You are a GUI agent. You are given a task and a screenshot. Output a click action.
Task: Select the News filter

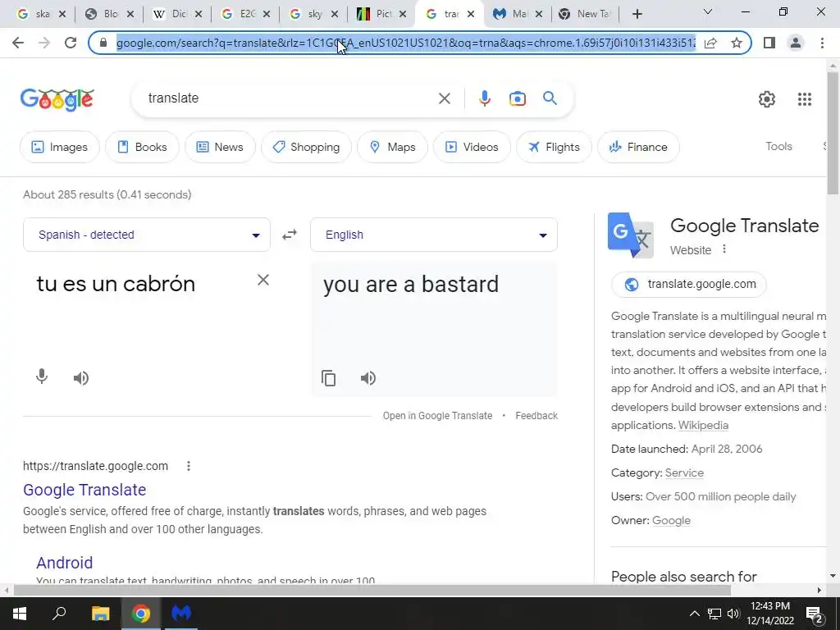pyautogui.click(x=220, y=147)
